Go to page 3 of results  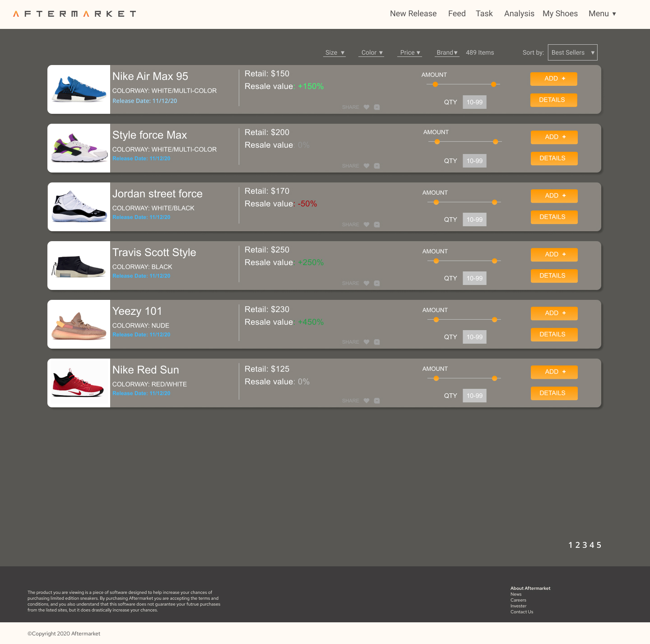[585, 545]
